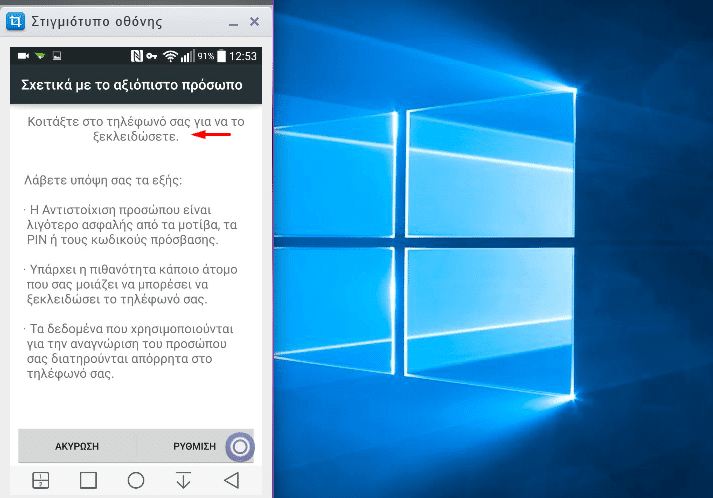
Task: Click the Κοιτάξτε στο τηλέφωνό σας text
Action: 136,129
